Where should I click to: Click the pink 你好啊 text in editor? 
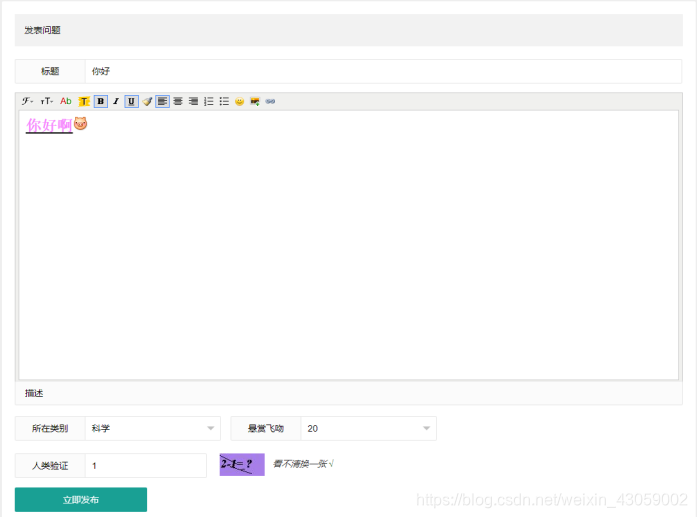pos(49,125)
